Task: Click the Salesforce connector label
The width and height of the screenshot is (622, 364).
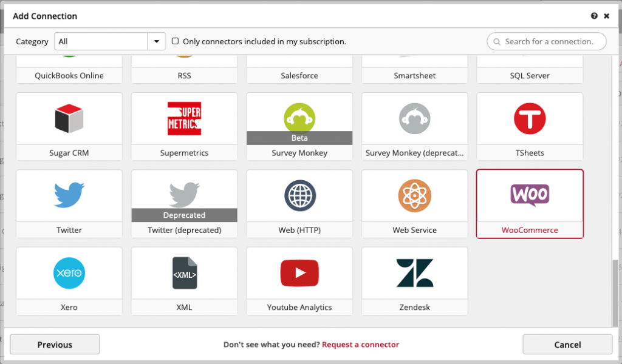Action: pyautogui.click(x=299, y=76)
